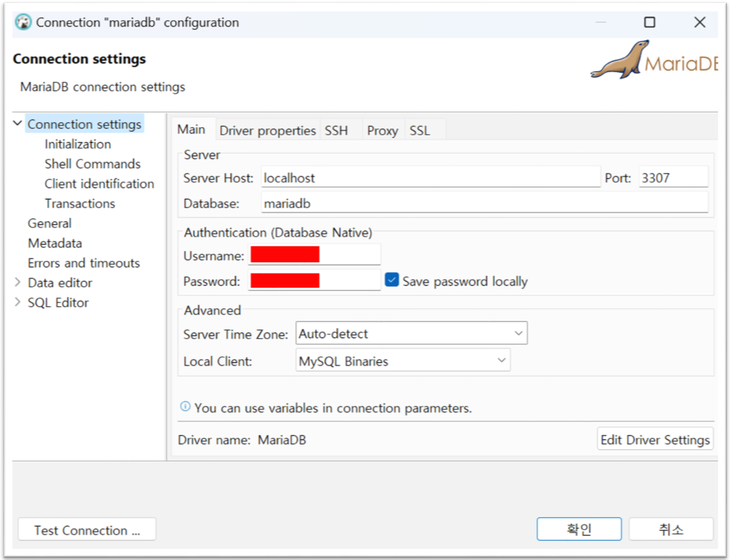Click the 'Driver name: MariaDB' text

[242, 439]
